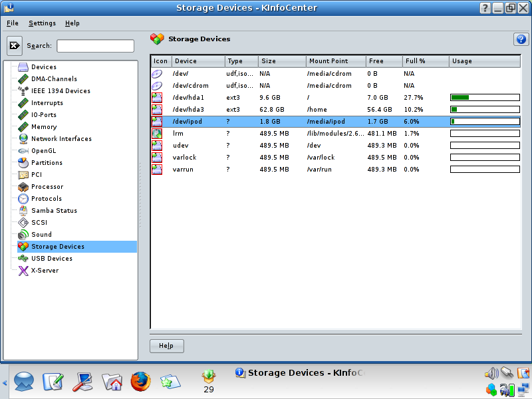Click the Devices icon in sidebar
The width and height of the screenshot is (532, 399).
point(23,67)
